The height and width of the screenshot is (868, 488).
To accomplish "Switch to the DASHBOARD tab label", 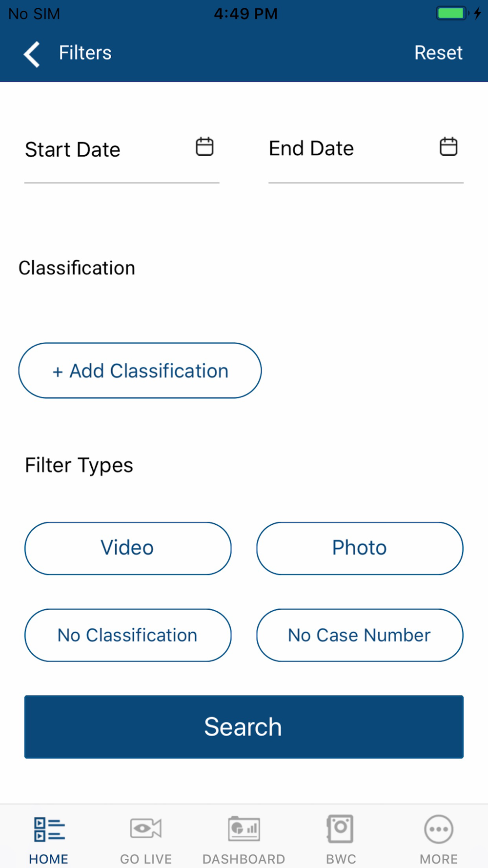I will coord(244,859).
